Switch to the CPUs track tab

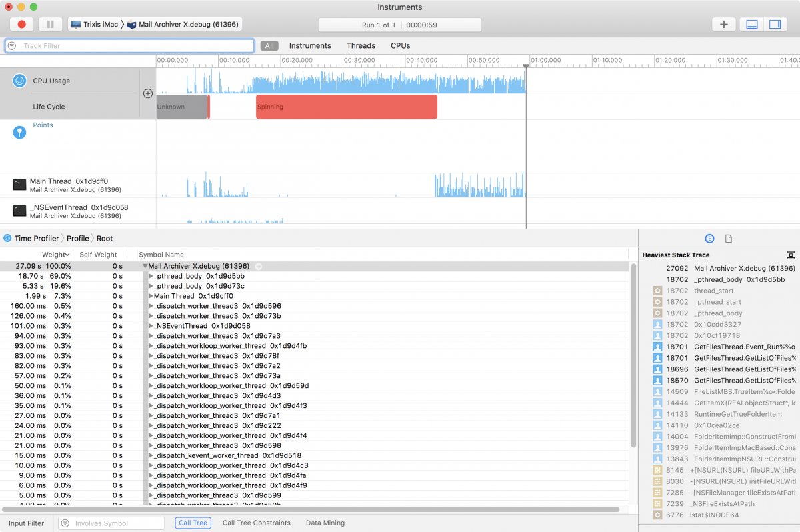pyautogui.click(x=401, y=46)
